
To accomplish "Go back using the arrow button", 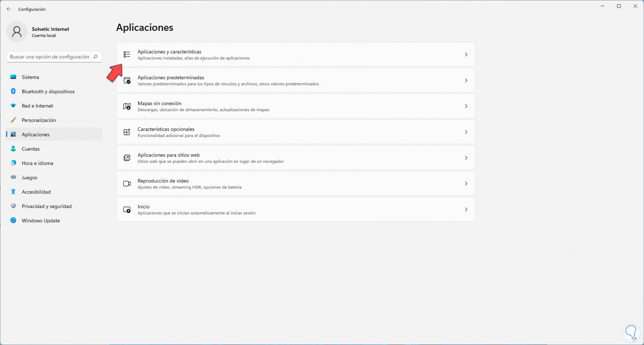I will [x=9, y=9].
